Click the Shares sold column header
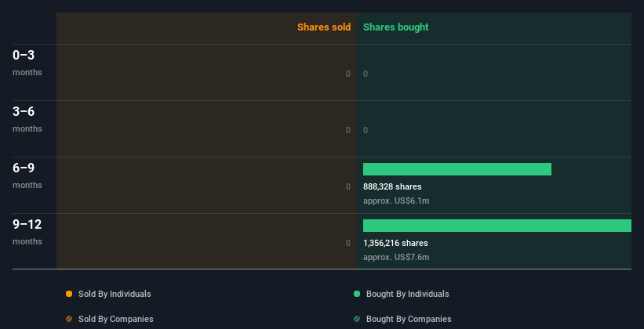 [324, 27]
